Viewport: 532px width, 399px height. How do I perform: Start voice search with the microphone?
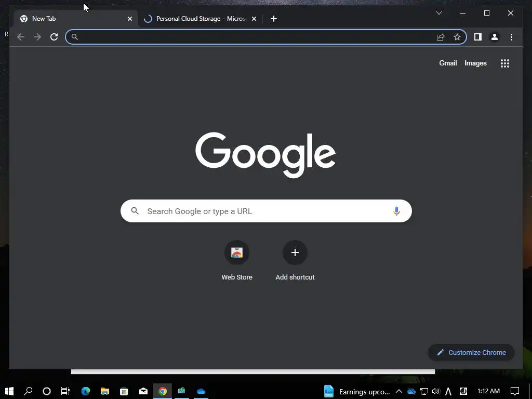pyautogui.click(x=396, y=211)
